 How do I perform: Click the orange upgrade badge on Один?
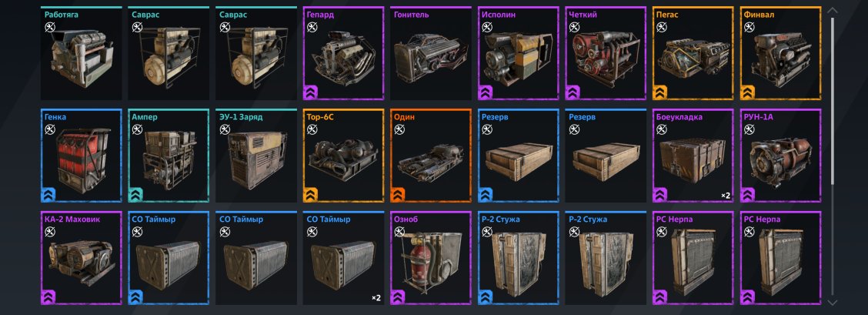point(399,195)
